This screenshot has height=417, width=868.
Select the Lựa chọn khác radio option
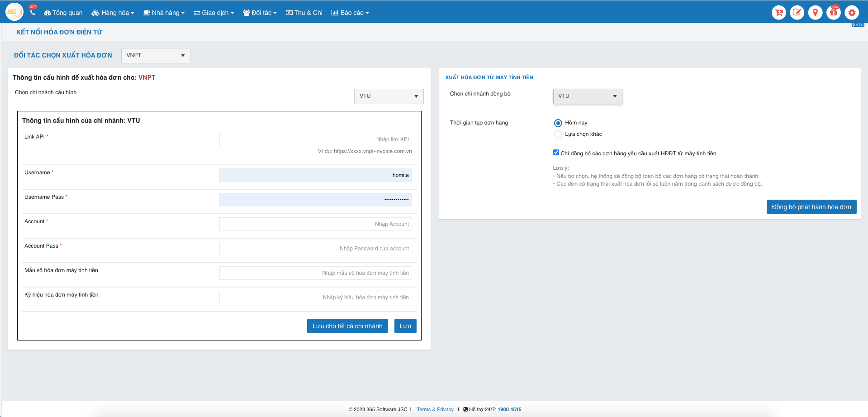[x=558, y=134]
